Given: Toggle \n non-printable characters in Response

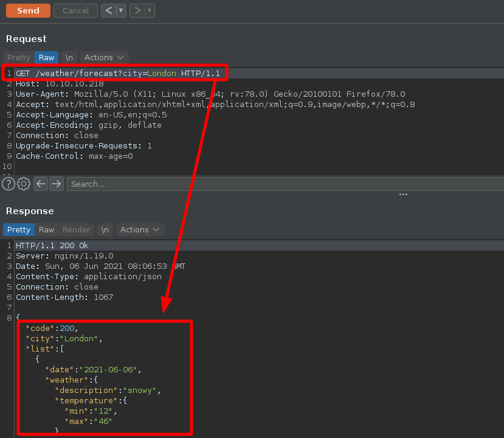Looking at the screenshot, I should tap(105, 229).
